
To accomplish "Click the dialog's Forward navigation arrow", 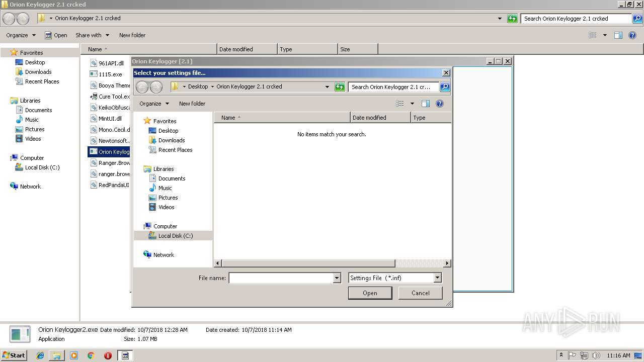I will pyautogui.click(x=156, y=87).
